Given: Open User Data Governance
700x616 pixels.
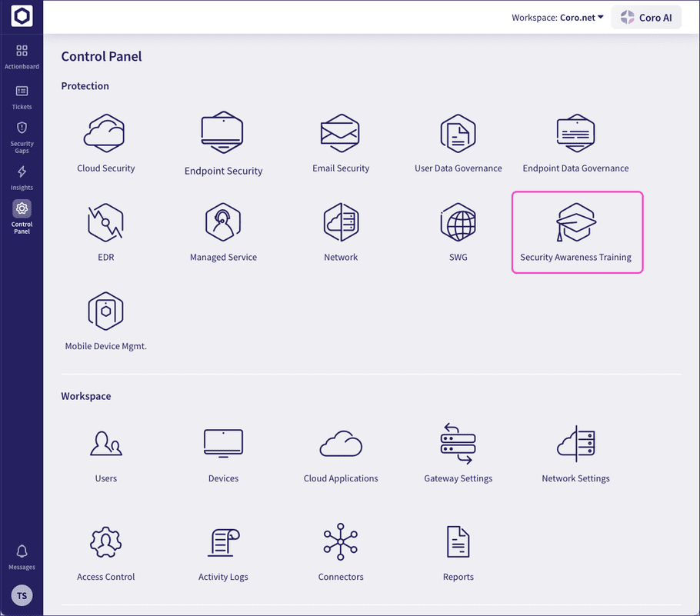Looking at the screenshot, I should pyautogui.click(x=458, y=142).
